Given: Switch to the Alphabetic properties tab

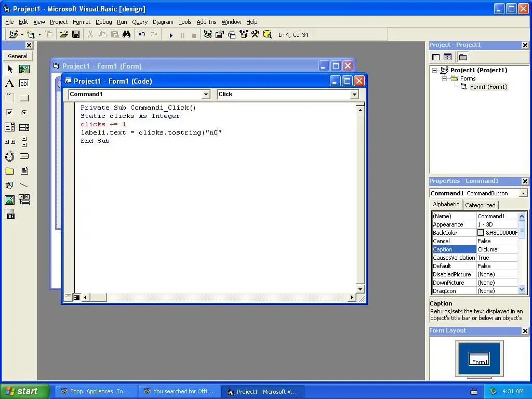Looking at the screenshot, I should (446, 204).
